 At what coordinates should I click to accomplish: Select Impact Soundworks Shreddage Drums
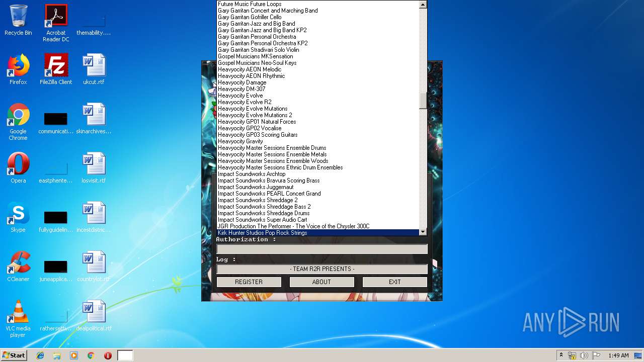(x=318, y=213)
